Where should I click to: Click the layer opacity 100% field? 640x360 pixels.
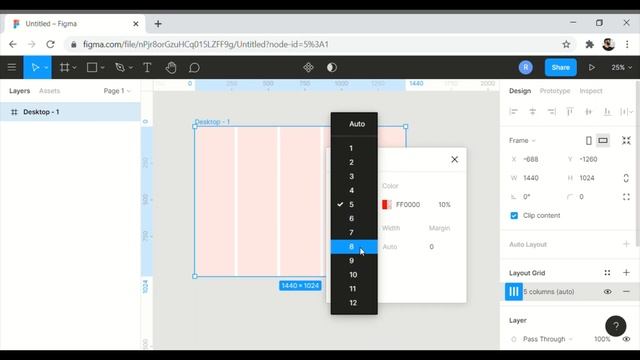[x=602, y=339]
